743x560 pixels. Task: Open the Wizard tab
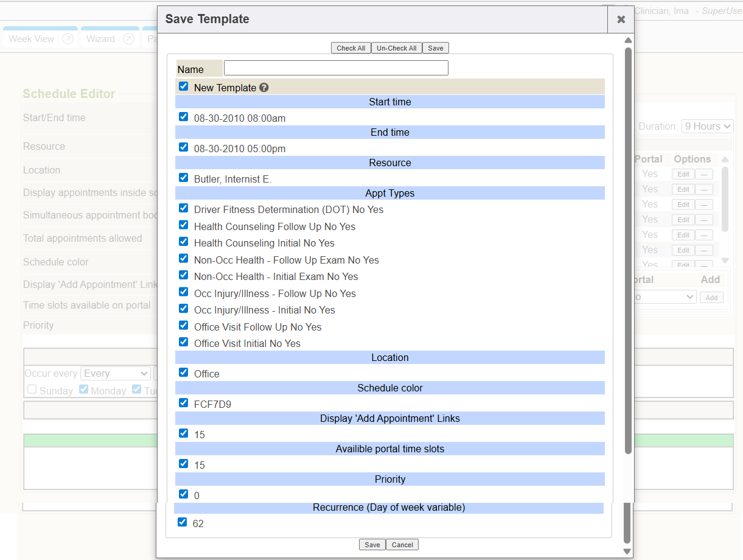point(100,39)
